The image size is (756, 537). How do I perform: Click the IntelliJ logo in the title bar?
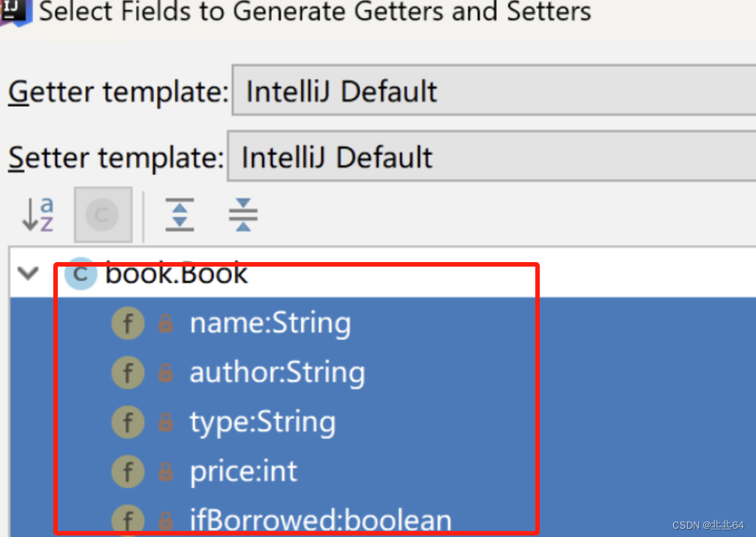(14, 11)
